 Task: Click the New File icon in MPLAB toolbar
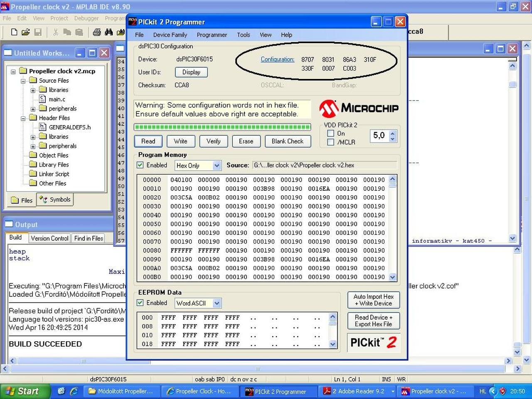click(x=14, y=32)
